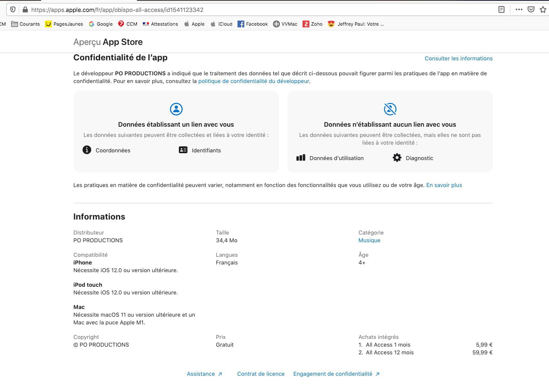
Task: Toggle reader view icon in address bar
Action: (x=502, y=9)
